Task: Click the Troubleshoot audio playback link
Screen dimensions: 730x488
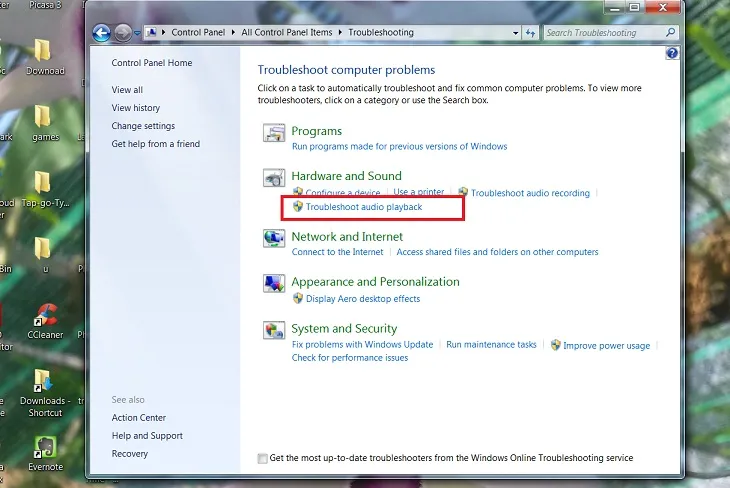Action: 364,207
